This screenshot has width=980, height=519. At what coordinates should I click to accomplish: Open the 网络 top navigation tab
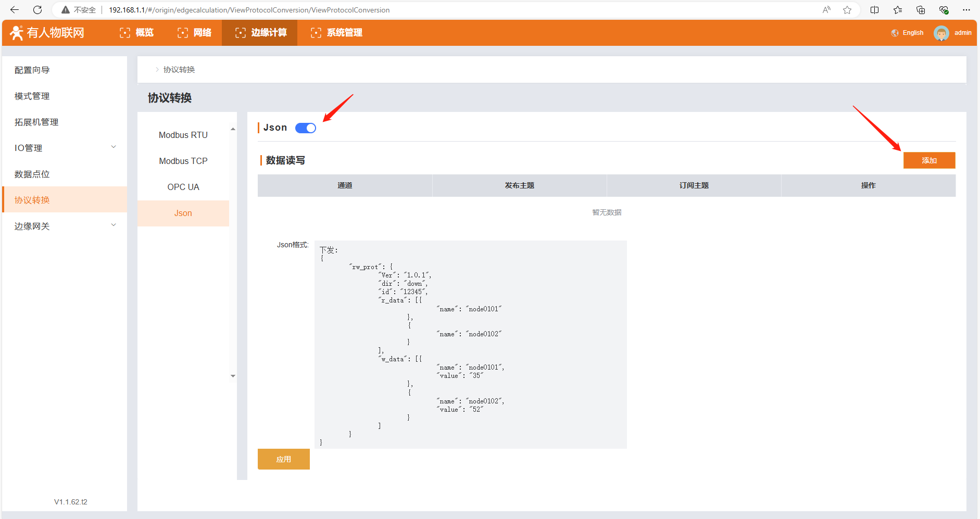194,33
